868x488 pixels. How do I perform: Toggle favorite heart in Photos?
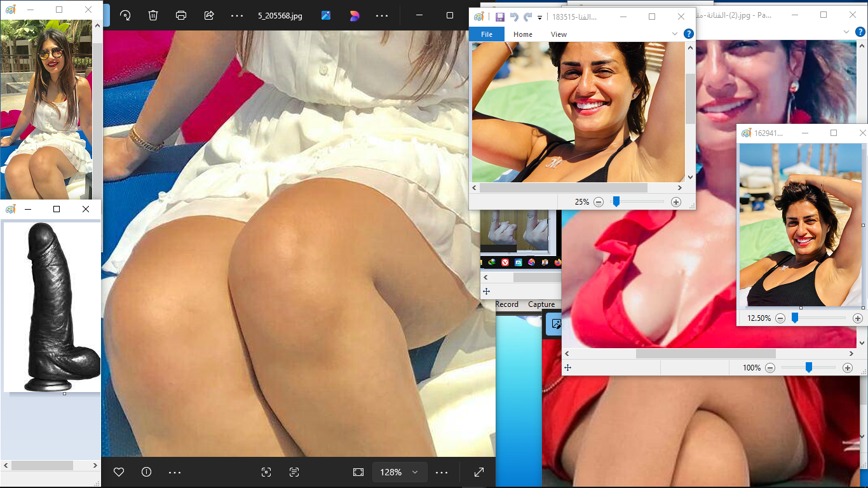coord(118,472)
